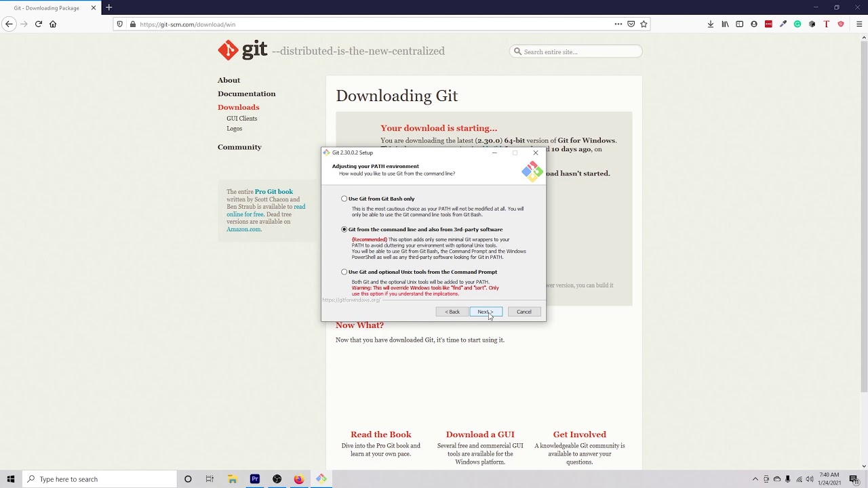
Task: Click the Back button in Git Setup
Action: 452,312
